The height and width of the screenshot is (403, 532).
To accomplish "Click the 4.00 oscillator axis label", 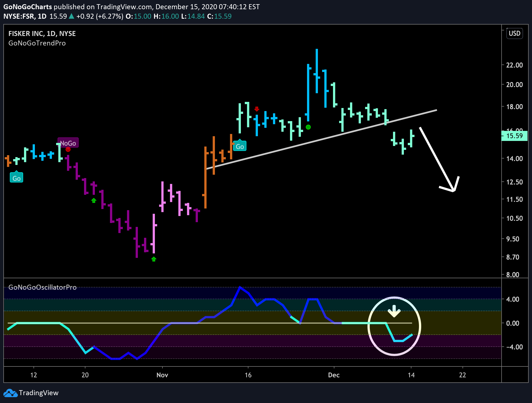I will pyautogui.click(x=513, y=299).
